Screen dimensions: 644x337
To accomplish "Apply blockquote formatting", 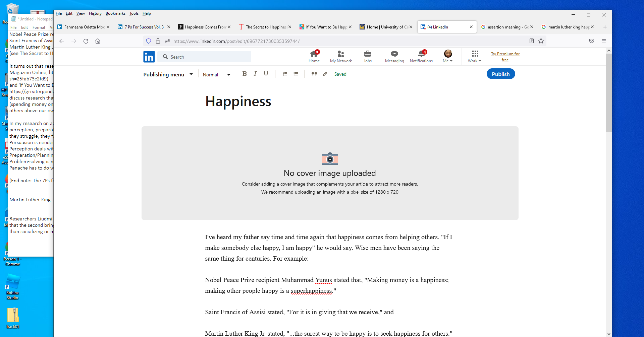I will (x=314, y=74).
